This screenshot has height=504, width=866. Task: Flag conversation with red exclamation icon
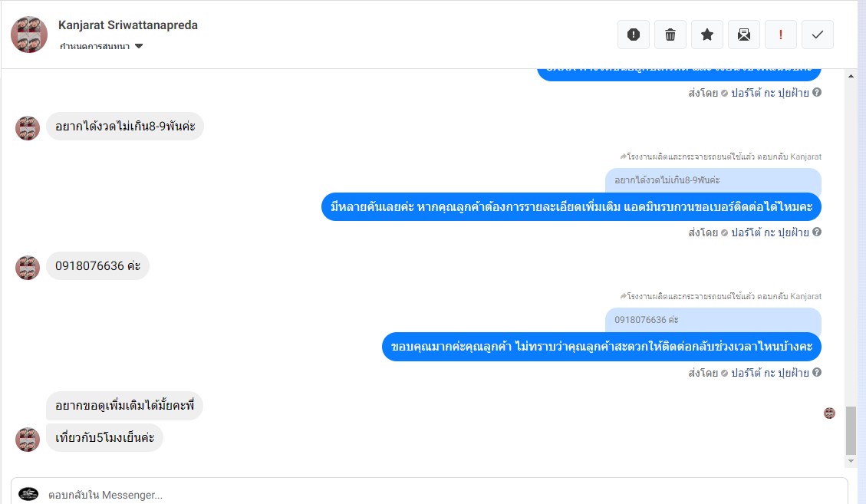pyautogui.click(x=780, y=35)
